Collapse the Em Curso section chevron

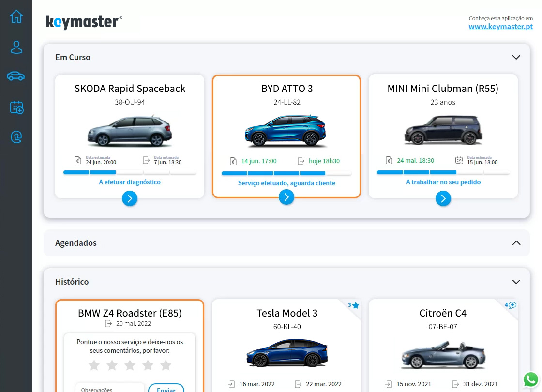pos(516,58)
